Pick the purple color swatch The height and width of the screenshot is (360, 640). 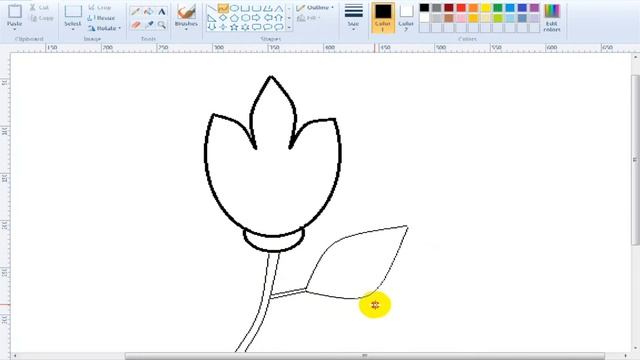534,8
